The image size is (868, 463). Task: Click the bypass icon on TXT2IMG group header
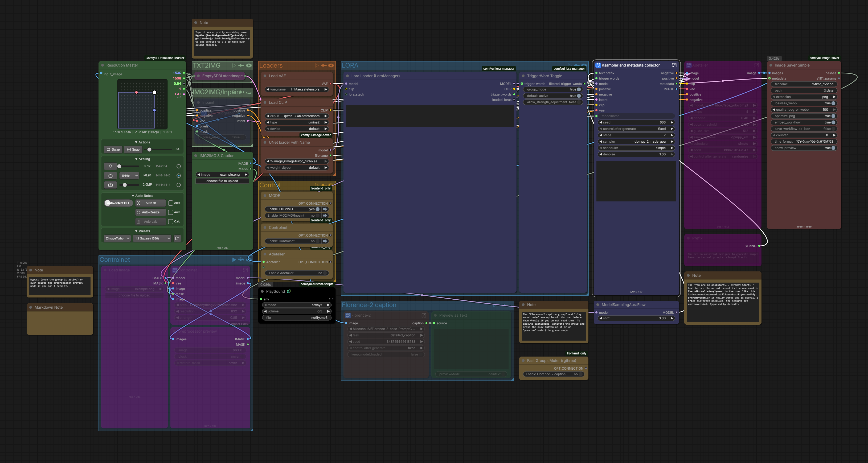[241, 65]
